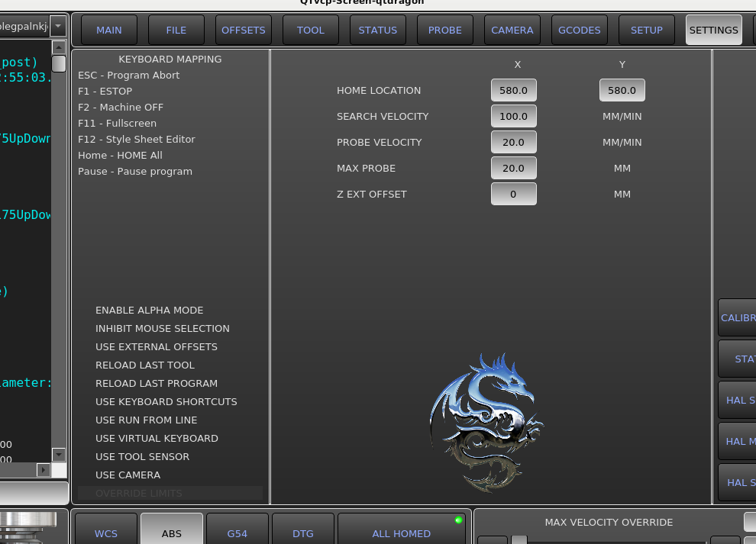Switch to the GCODES tab
Image resolution: width=756 pixels, height=544 pixels.
[x=579, y=31]
